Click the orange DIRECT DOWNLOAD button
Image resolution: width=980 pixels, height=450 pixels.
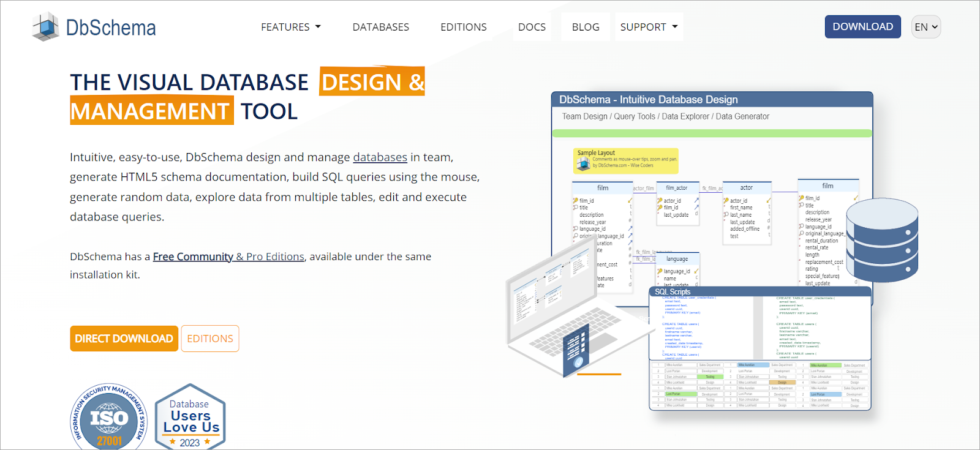[124, 339]
